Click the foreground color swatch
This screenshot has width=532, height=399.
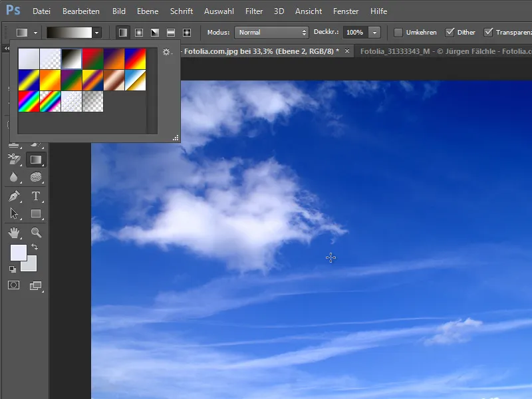coord(19,253)
